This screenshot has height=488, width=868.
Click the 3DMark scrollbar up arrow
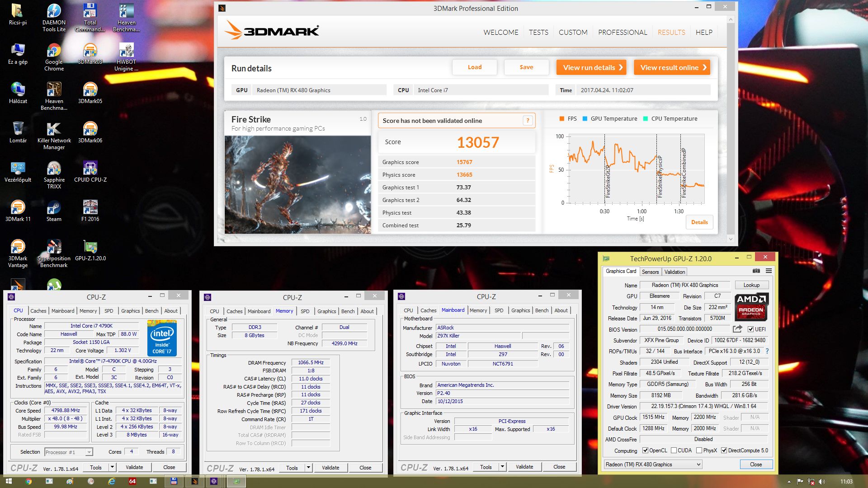click(x=731, y=20)
